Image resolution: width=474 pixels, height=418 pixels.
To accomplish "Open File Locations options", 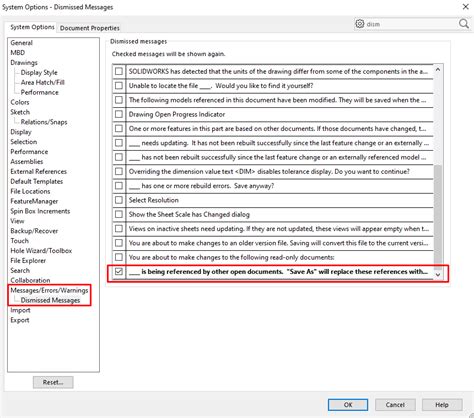I will tap(30, 191).
